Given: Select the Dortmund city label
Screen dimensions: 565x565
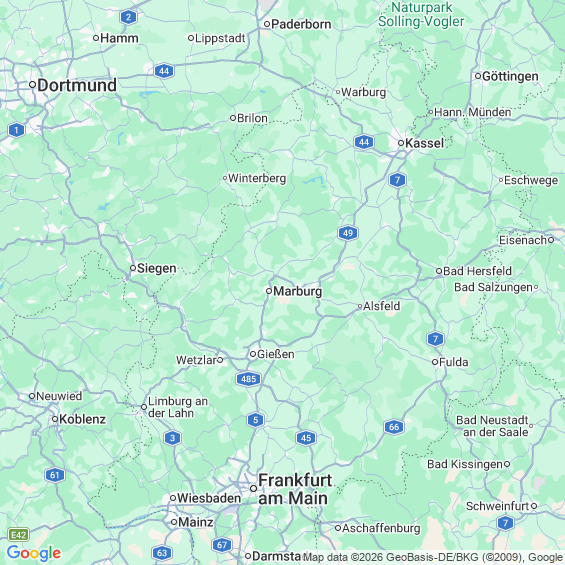Looking at the screenshot, I should (77, 85).
